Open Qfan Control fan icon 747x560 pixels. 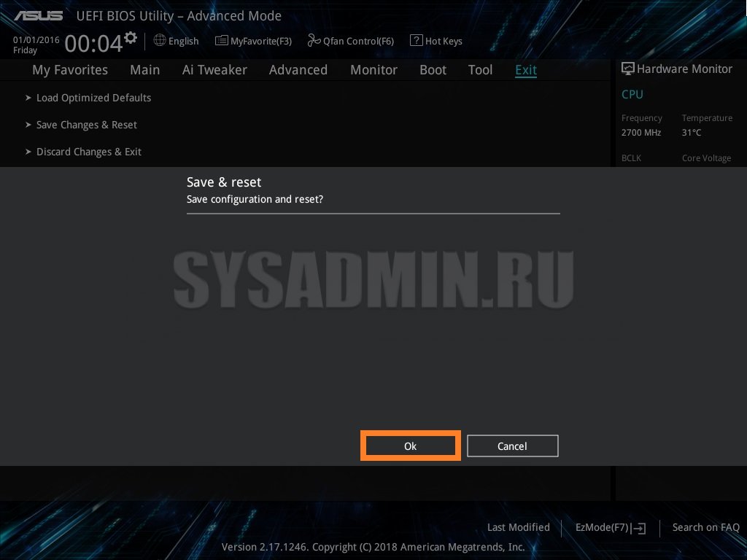pos(314,41)
